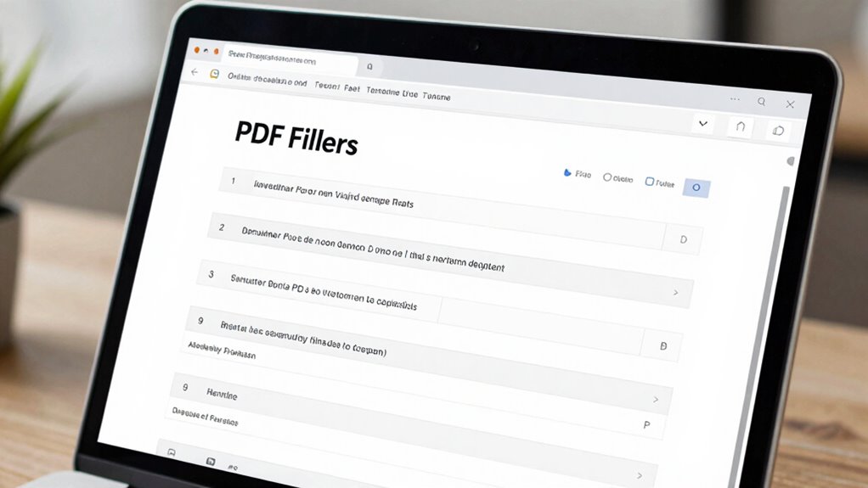Click the arch-shaped icon button in the page header
868x488 pixels.
740,127
